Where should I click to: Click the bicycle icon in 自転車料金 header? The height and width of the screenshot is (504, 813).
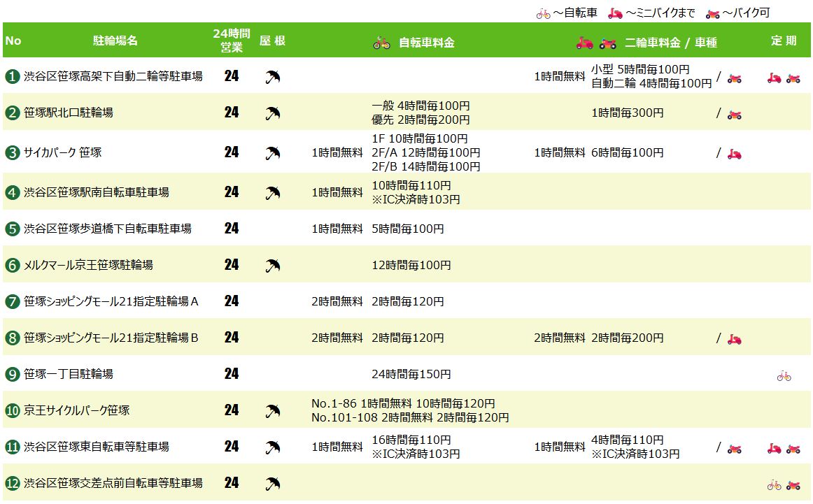pos(381,43)
